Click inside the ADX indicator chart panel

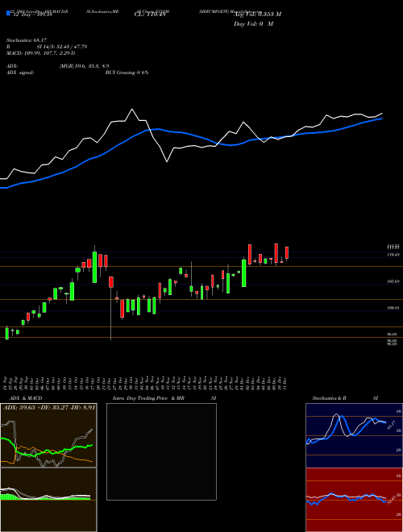[x=48, y=435]
